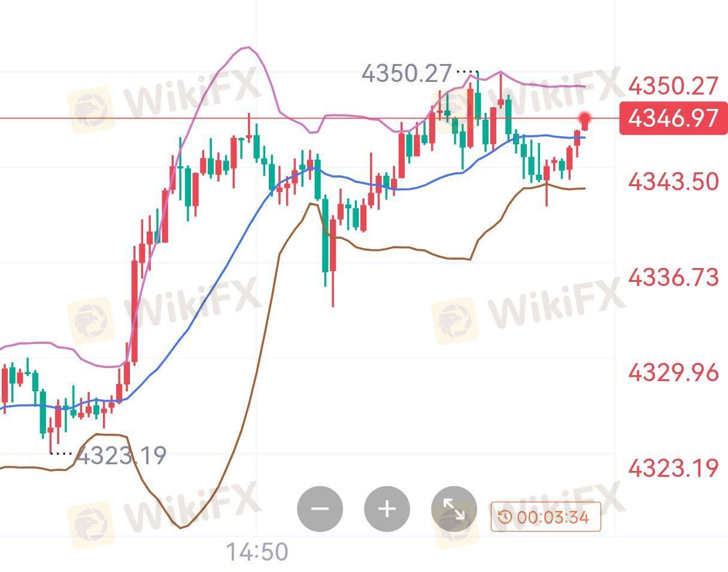Zoom in chart with plus button

click(x=387, y=509)
